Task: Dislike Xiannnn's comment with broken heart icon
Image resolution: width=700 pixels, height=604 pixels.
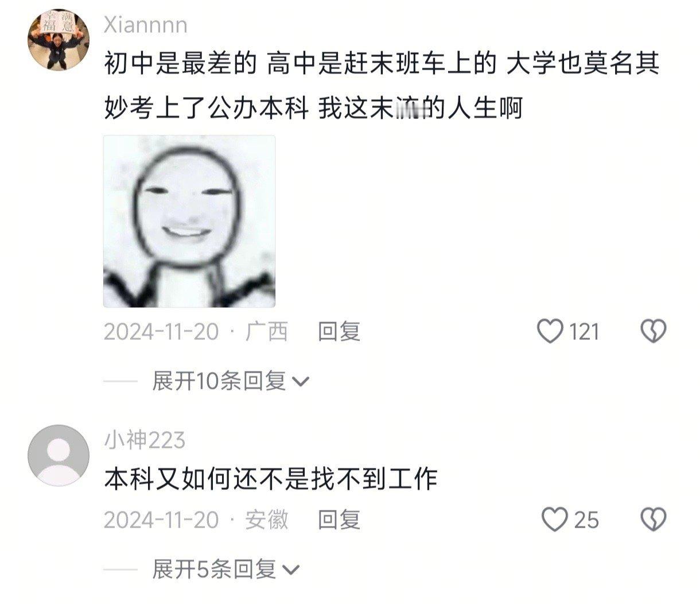Action: (x=653, y=332)
